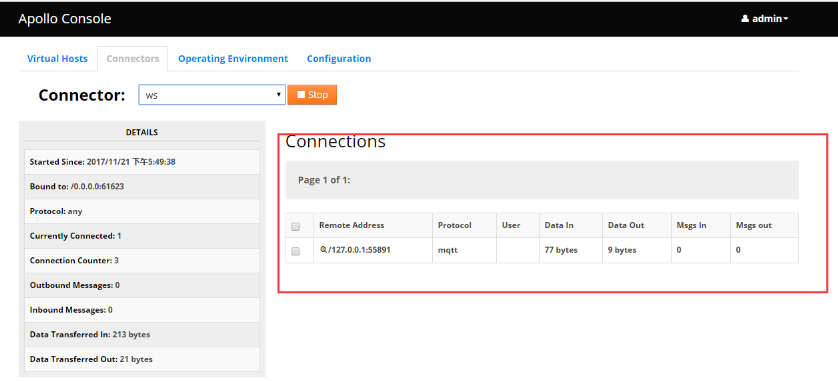
Task: Select the Currently Connected: 1 row
Action: click(142, 236)
